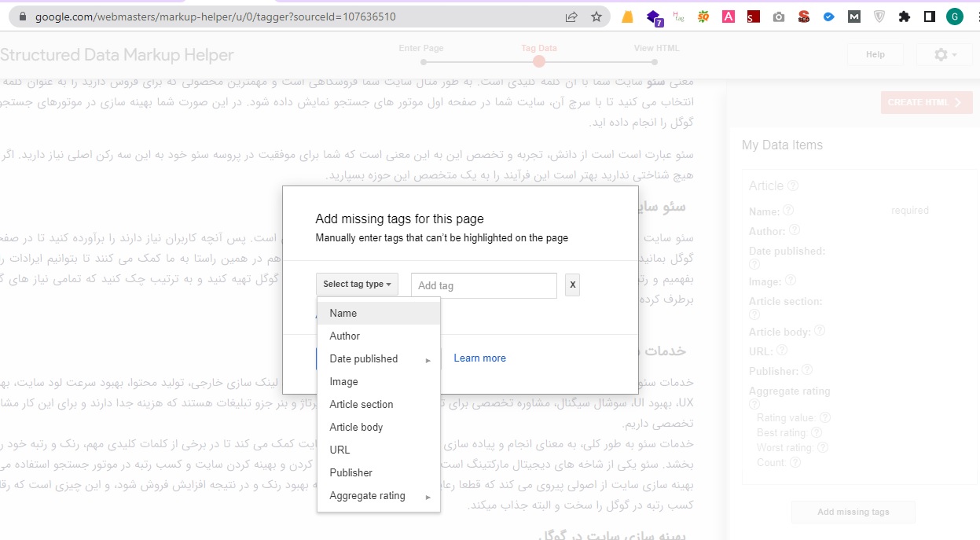Image resolution: width=980 pixels, height=540 pixels.
Task: Expand Date published submenu
Action: [379, 358]
